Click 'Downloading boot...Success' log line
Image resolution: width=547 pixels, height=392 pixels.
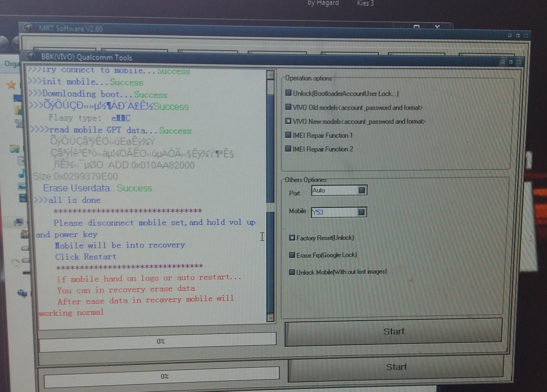(x=98, y=94)
